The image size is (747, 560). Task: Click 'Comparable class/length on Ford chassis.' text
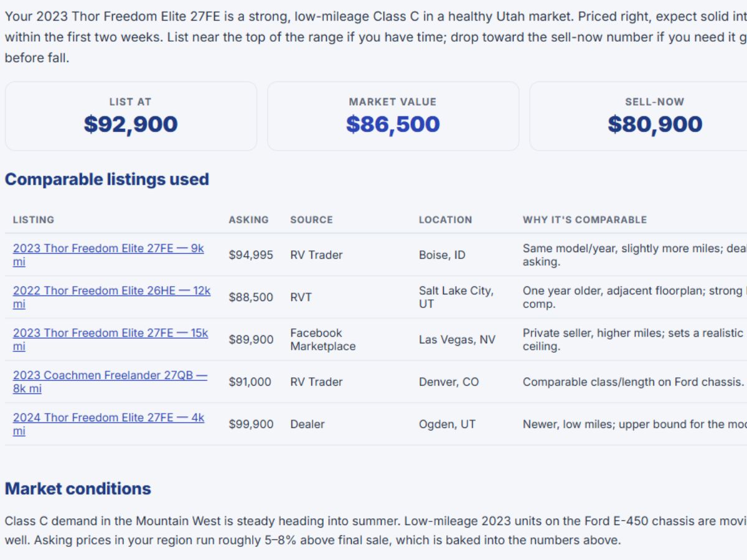click(x=633, y=382)
